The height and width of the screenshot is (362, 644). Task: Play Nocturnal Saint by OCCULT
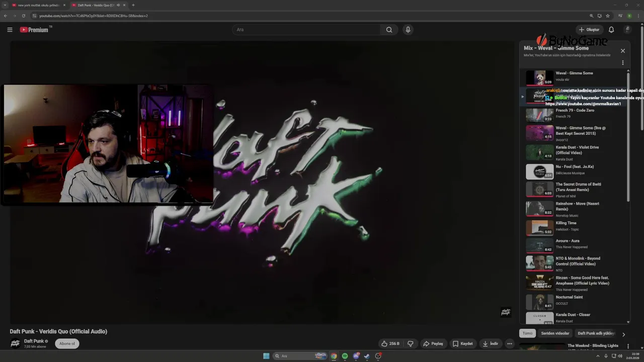coord(574,301)
